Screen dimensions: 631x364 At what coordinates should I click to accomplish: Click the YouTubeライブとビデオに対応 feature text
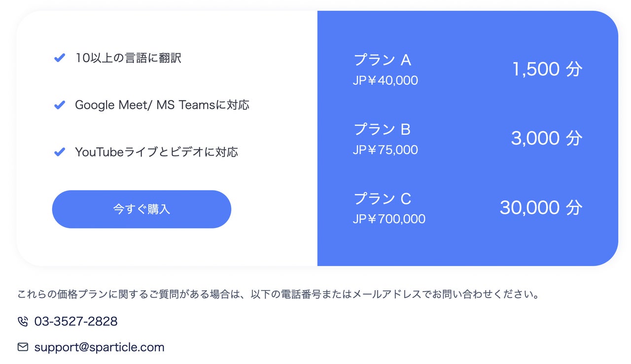[x=157, y=152]
